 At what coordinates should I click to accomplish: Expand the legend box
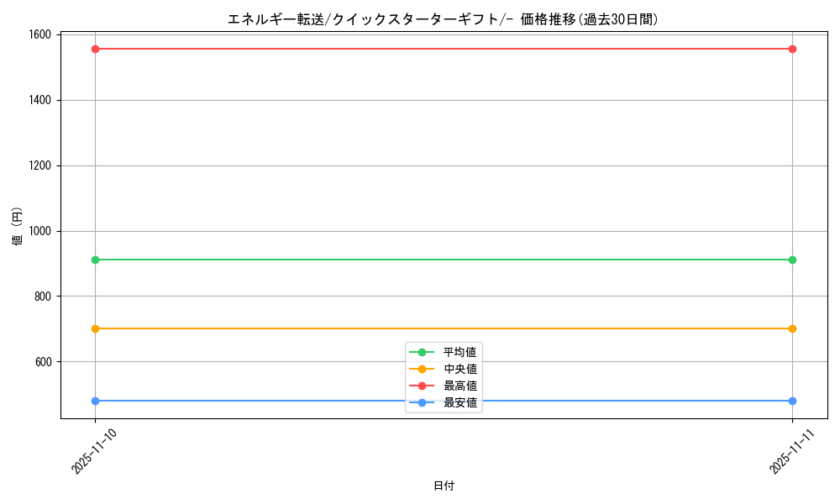click(x=444, y=379)
